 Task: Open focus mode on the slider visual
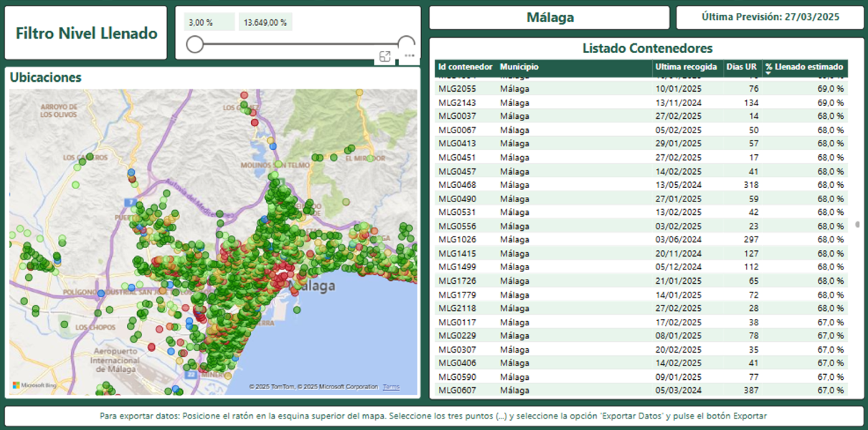coord(385,57)
